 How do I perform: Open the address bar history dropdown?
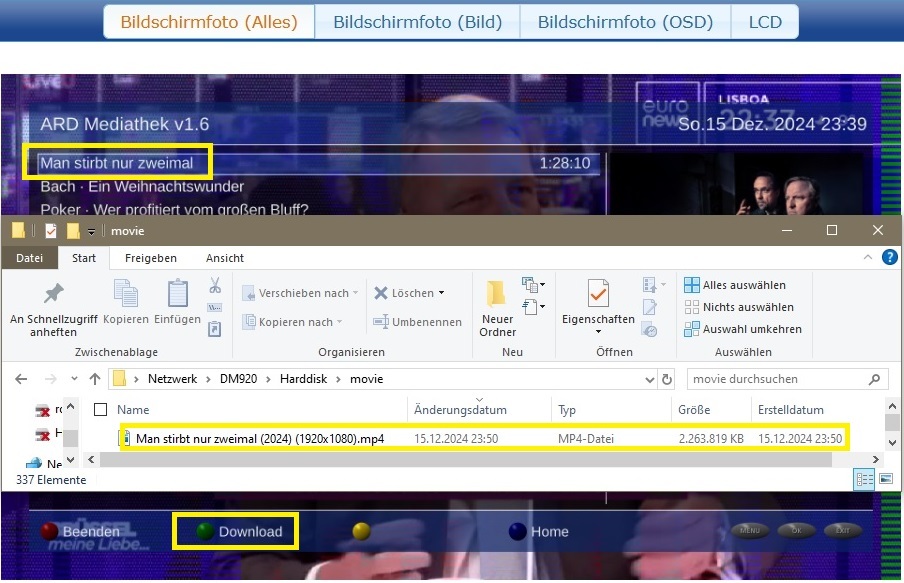[650, 379]
